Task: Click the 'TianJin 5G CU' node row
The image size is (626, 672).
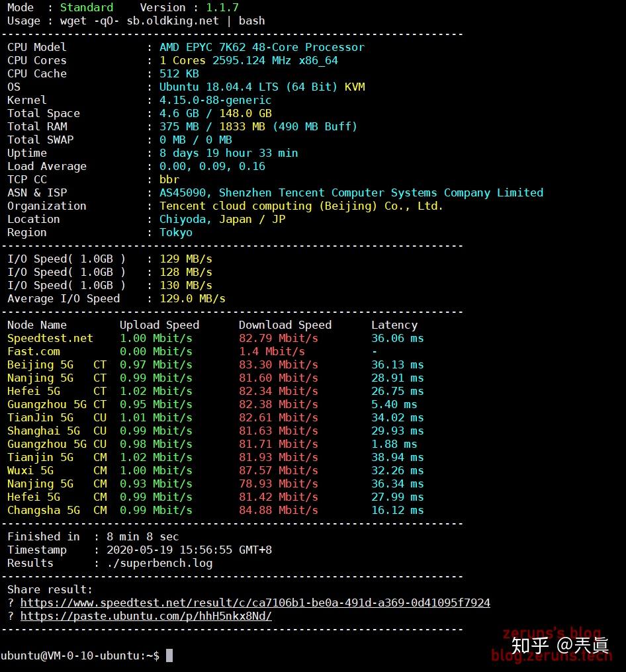Action: [215, 418]
